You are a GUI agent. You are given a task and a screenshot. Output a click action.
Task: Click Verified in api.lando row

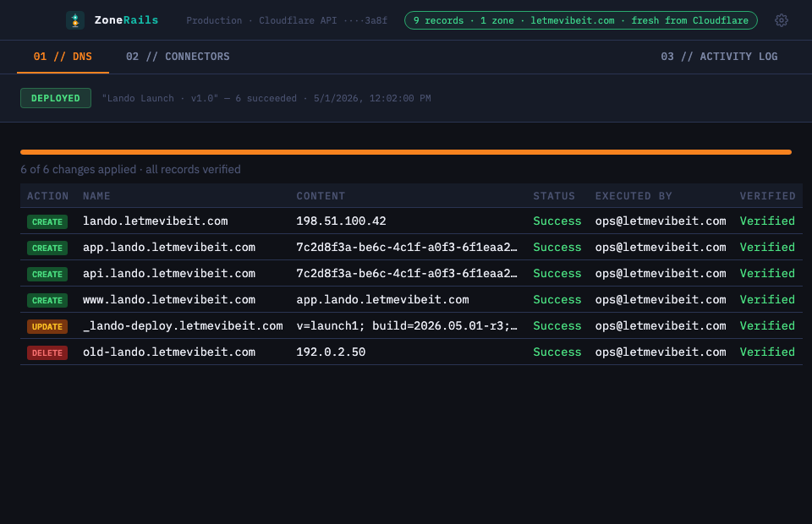click(767, 273)
